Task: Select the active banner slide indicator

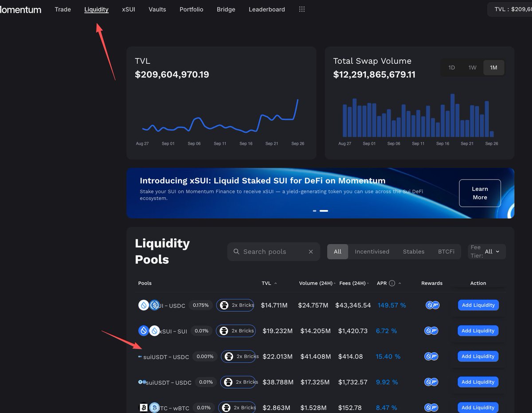Action: [324, 211]
